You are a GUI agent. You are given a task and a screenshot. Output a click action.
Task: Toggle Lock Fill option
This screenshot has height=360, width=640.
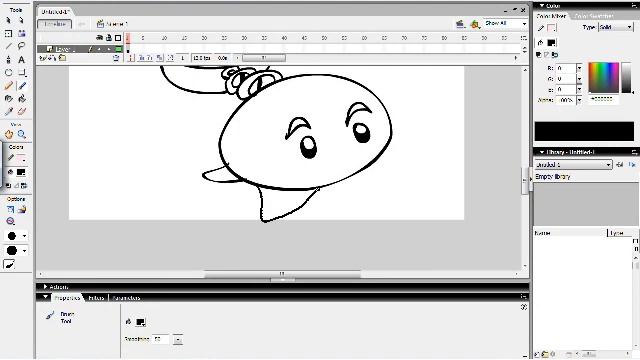(22, 209)
